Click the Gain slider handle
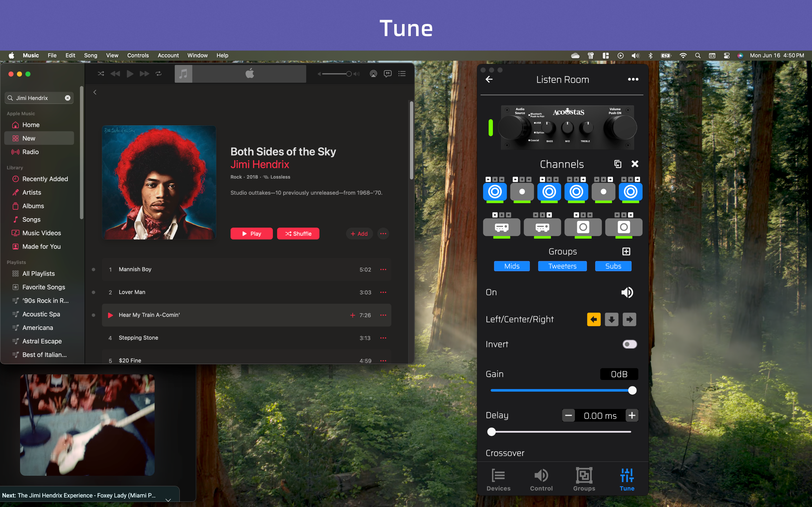The image size is (812, 507). click(x=632, y=391)
